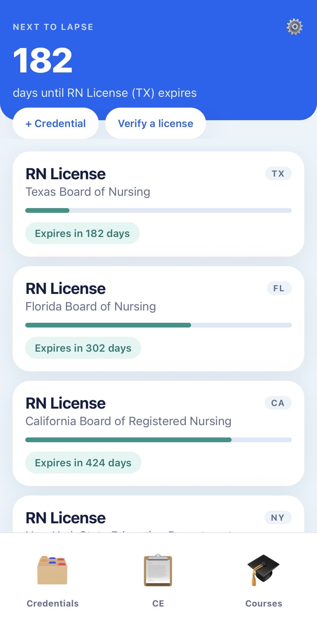Open settings via the gear icon
Image resolution: width=317 pixels, height=644 pixels.
(x=294, y=27)
